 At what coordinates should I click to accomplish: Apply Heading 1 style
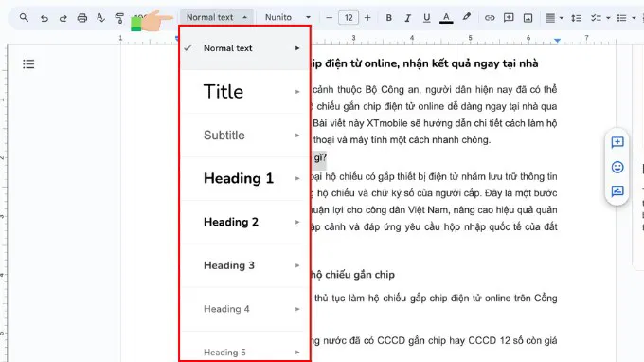click(244, 178)
